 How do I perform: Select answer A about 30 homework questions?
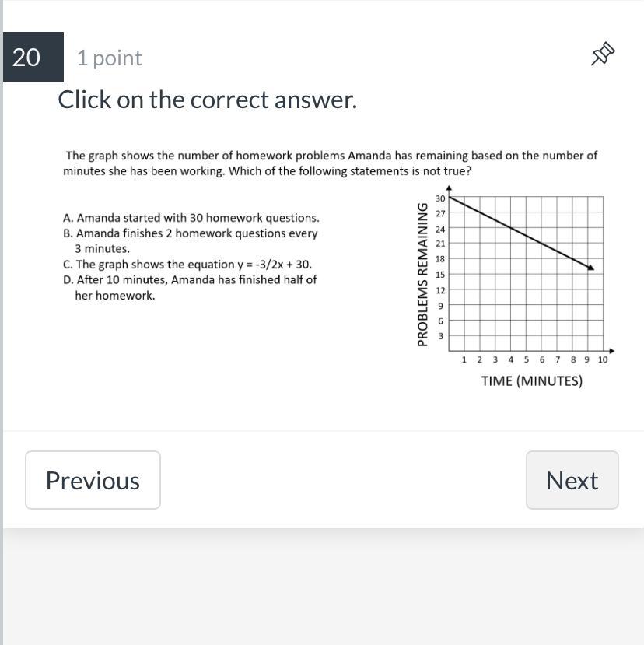[191, 218]
